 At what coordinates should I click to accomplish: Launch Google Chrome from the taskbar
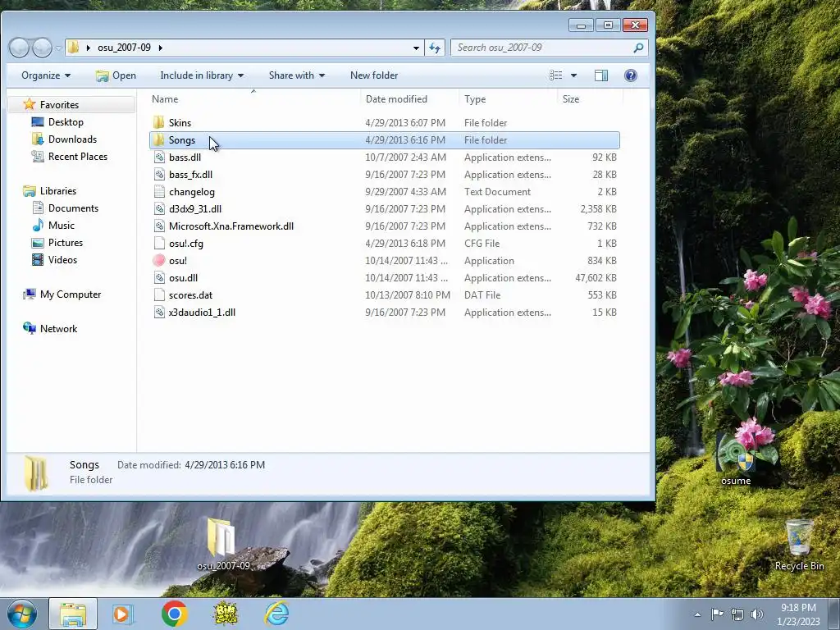pyautogui.click(x=174, y=614)
